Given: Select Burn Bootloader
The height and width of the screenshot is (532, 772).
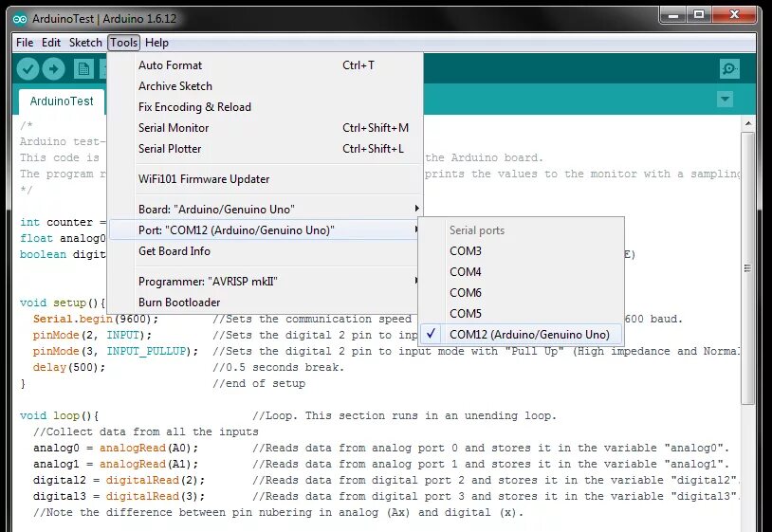Looking at the screenshot, I should 266,303.
